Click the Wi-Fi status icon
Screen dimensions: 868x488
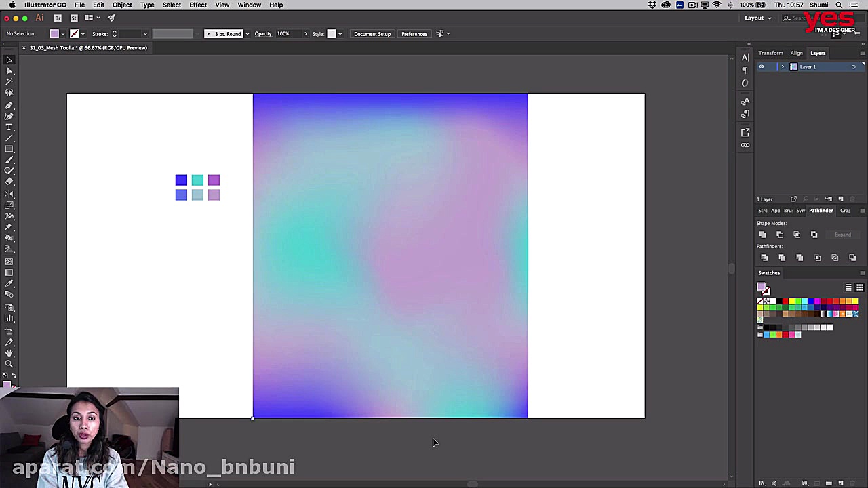(x=717, y=5)
